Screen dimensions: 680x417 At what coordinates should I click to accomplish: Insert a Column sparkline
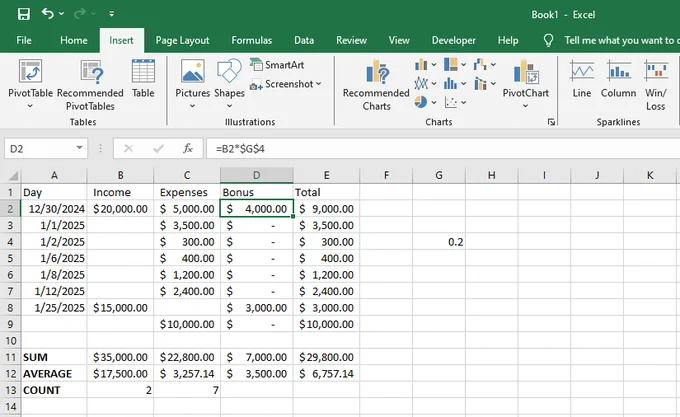618,79
